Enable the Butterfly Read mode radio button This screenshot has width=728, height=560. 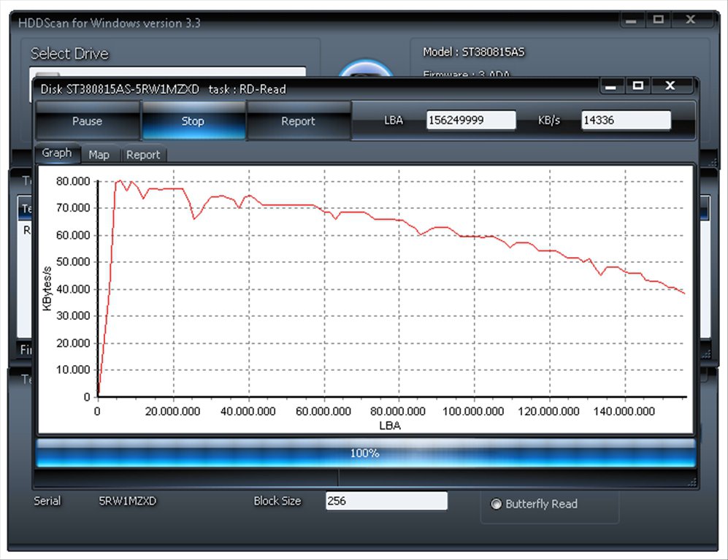tap(497, 504)
